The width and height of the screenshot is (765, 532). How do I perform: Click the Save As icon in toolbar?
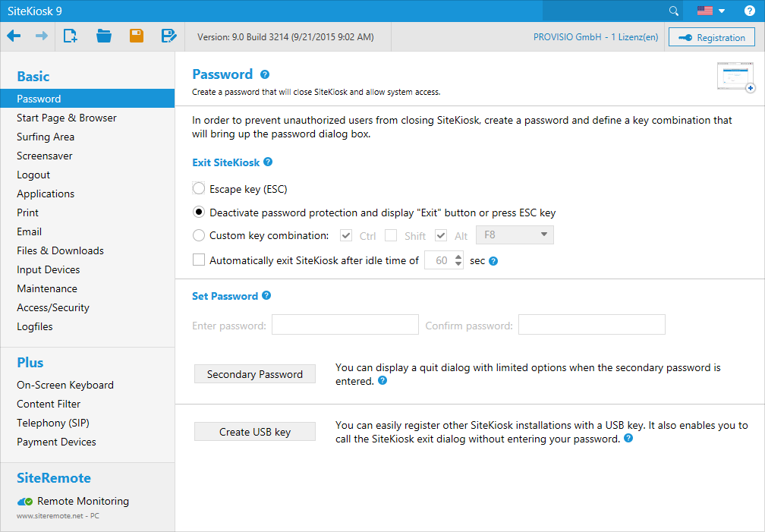(x=168, y=36)
